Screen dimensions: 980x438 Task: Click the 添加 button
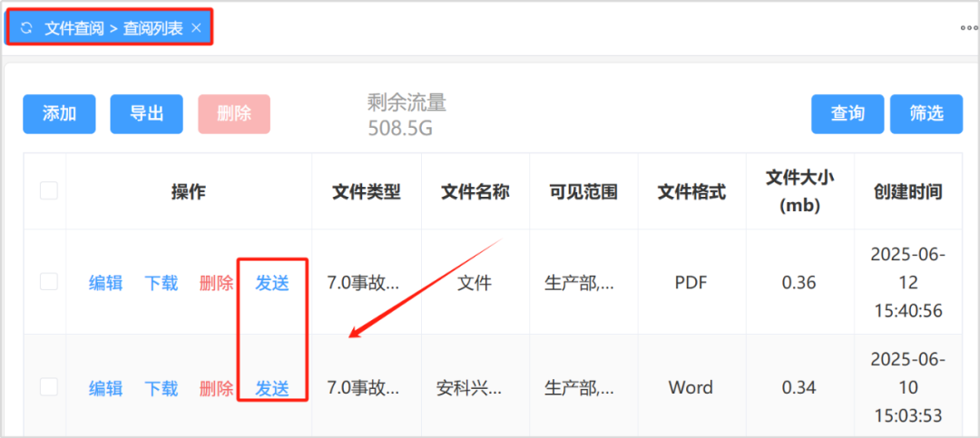59,114
